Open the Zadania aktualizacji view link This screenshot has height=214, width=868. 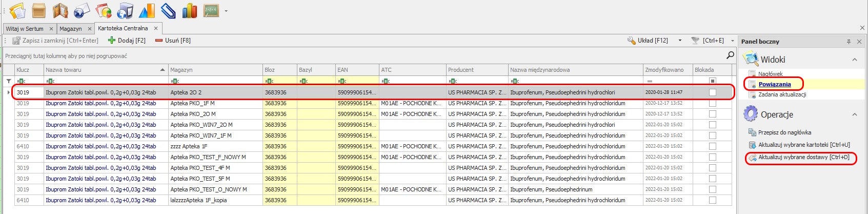click(x=782, y=94)
